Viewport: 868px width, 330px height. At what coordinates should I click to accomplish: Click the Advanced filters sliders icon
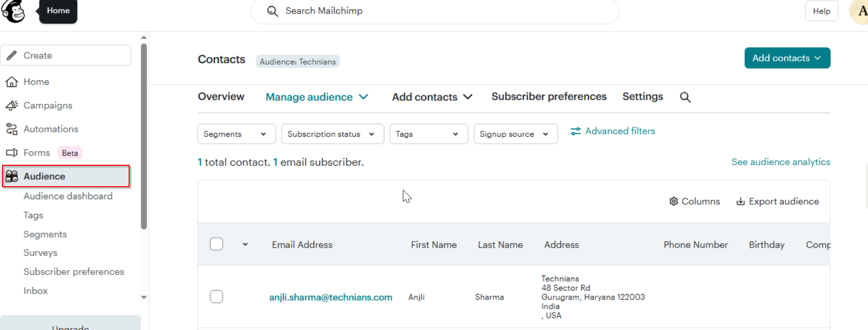point(576,131)
